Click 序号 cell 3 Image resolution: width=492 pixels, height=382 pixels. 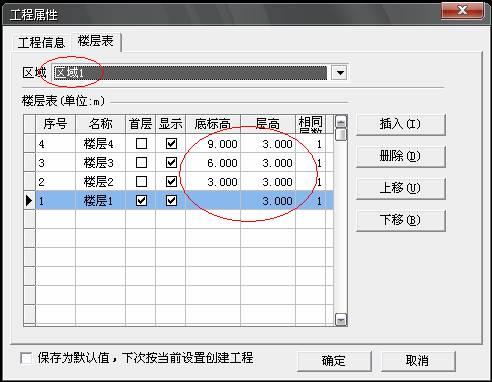click(55, 163)
